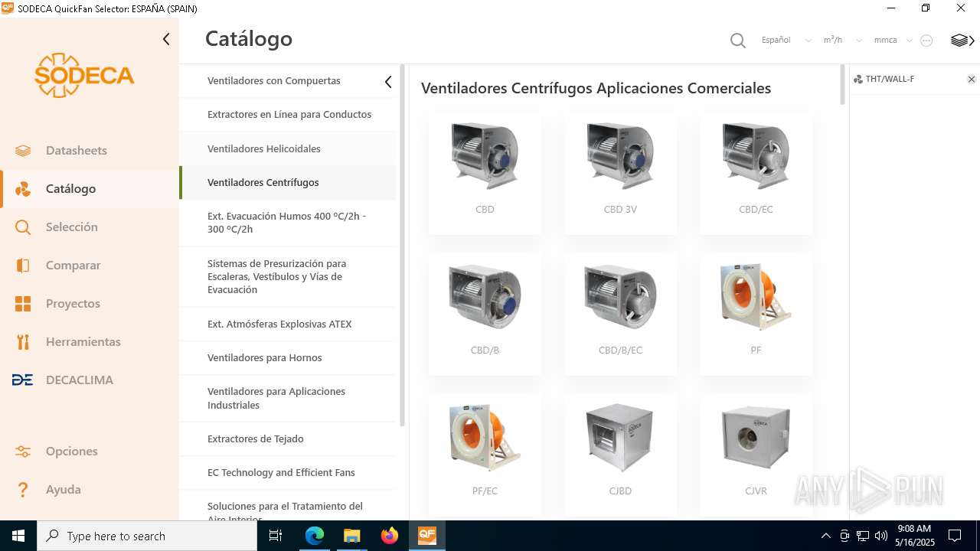The width and height of the screenshot is (980, 551).
Task: Open the PF/EC fan product card
Action: click(x=485, y=455)
